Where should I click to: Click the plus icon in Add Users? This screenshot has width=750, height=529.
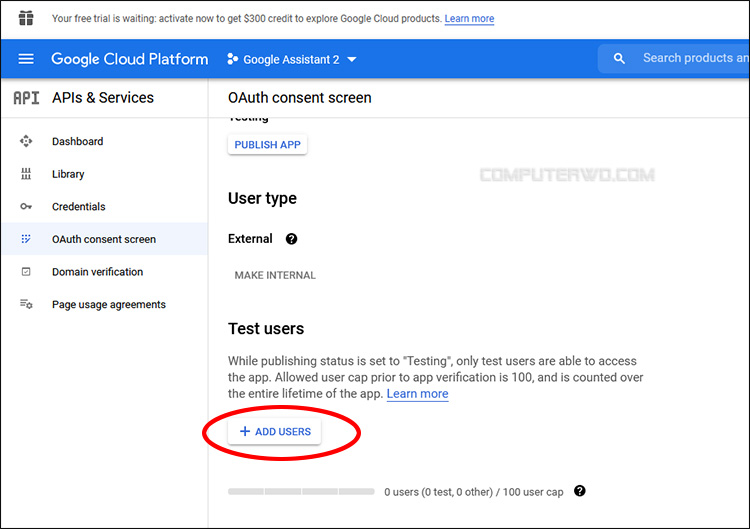click(x=245, y=431)
